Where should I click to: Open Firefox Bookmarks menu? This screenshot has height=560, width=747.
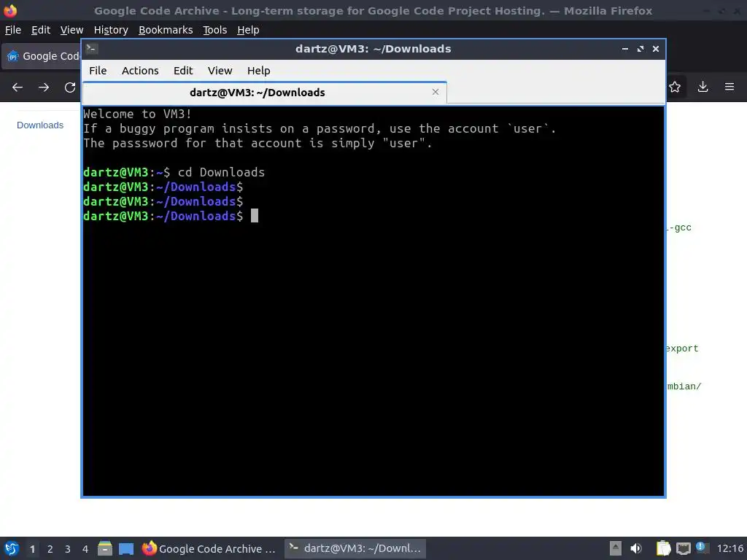tap(166, 30)
